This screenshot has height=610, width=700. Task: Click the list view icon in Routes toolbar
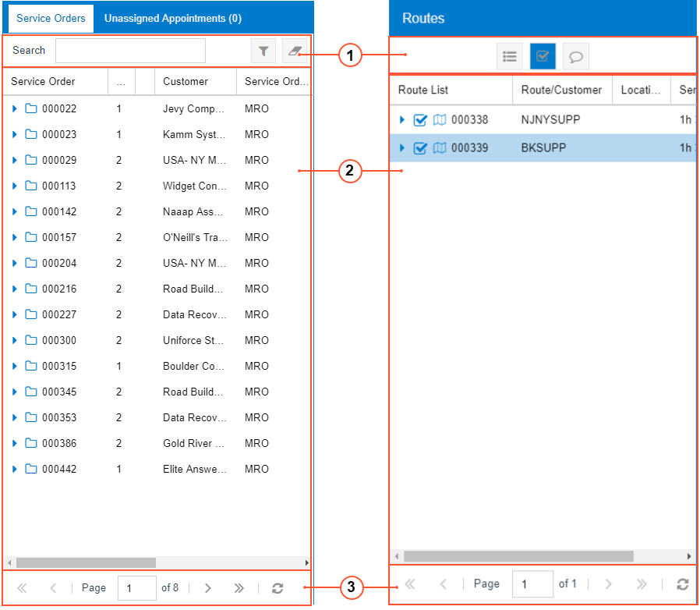pos(510,56)
